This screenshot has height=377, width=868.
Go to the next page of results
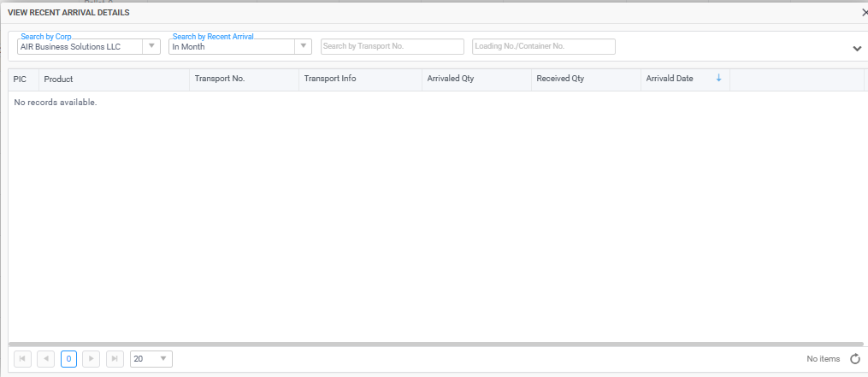click(x=92, y=359)
